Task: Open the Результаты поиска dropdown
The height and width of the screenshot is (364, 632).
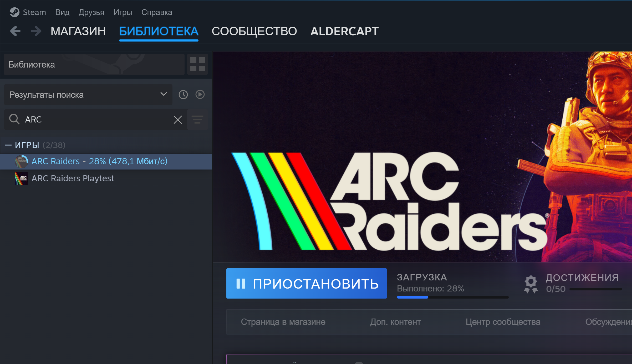Action: tap(88, 95)
